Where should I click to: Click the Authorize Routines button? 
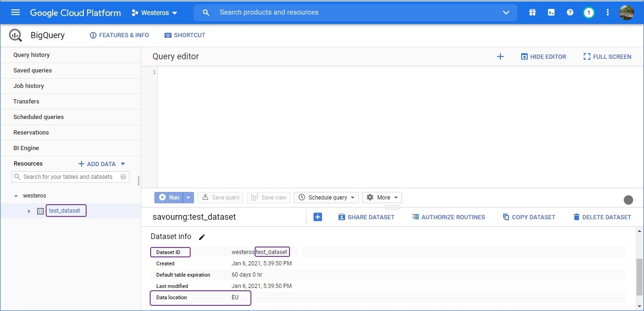(448, 217)
